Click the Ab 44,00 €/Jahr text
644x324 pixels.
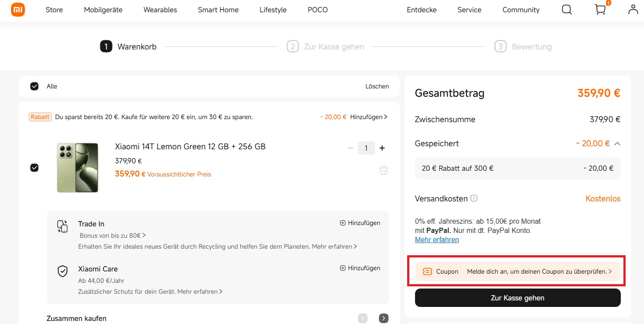point(102,281)
